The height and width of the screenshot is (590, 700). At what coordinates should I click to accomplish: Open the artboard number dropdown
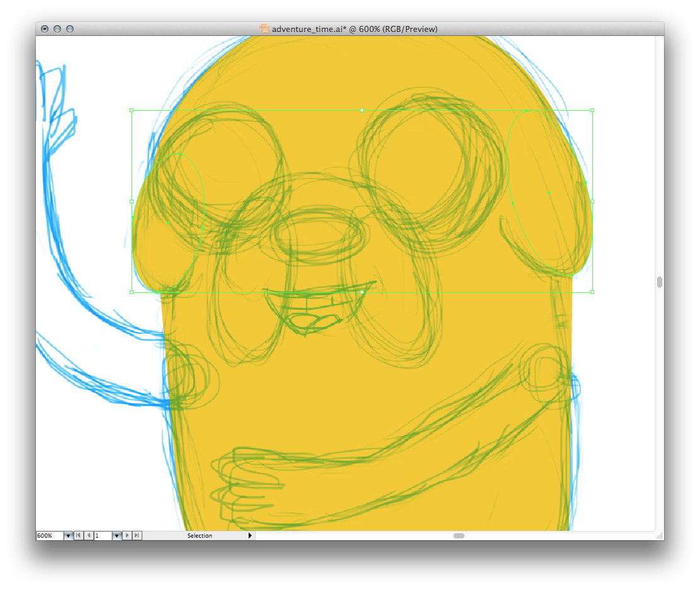[x=116, y=536]
